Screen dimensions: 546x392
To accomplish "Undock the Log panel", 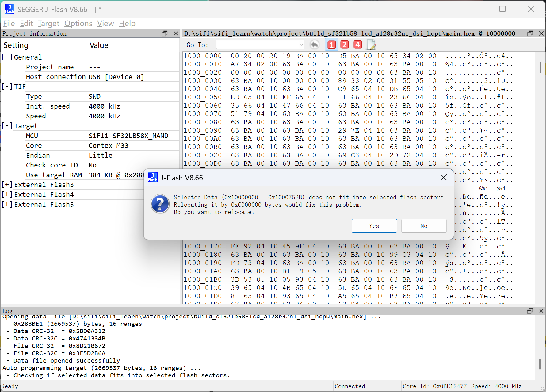I will pyautogui.click(x=530, y=311).
